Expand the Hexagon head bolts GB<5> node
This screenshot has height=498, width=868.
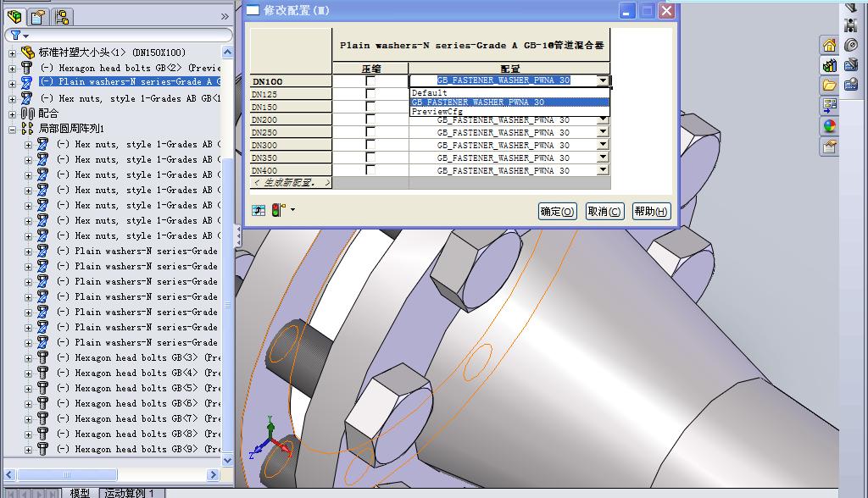click(x=28, y=389)
